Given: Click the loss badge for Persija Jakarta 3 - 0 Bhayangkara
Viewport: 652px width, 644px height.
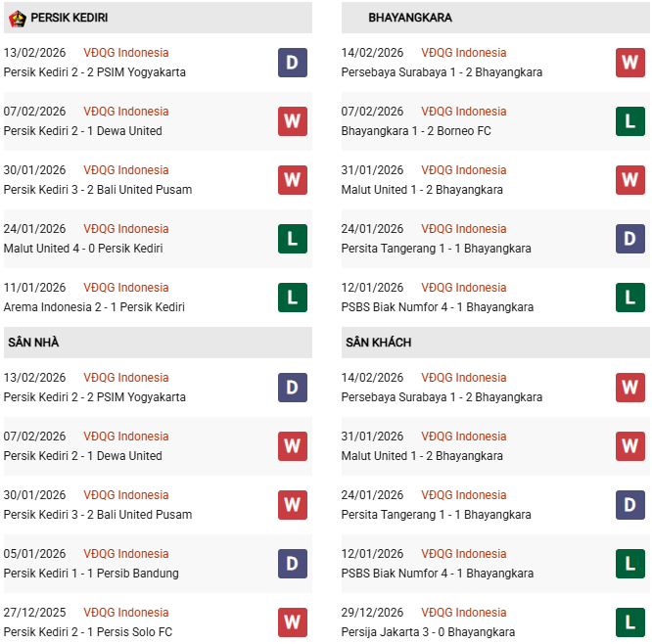Looking at the screenshot, I should pos(629,622).
